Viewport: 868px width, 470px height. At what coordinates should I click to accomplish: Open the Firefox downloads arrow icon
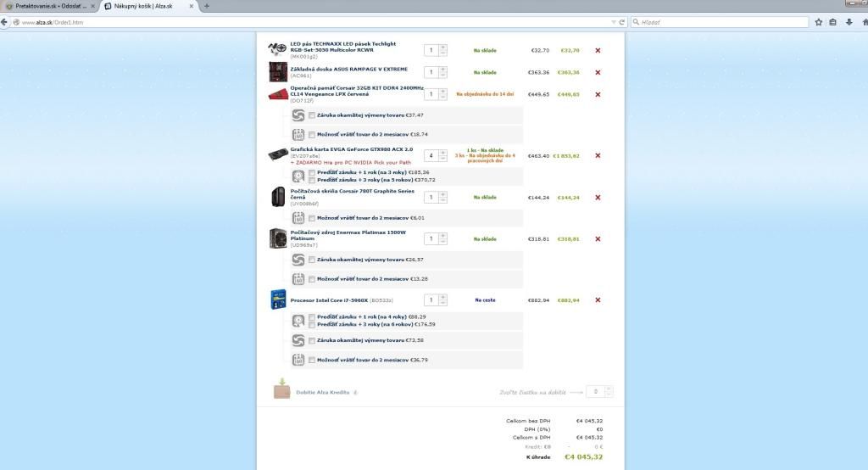849,22
